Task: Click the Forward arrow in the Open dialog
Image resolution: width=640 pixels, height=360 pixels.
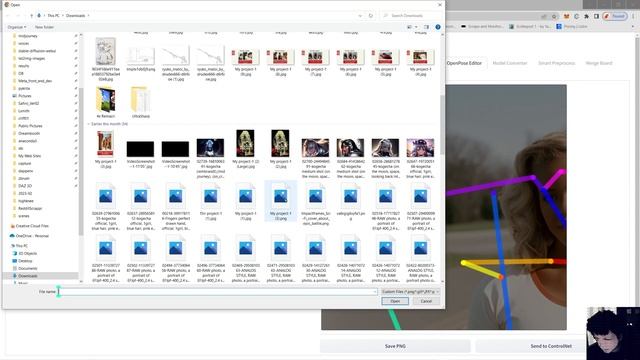Action: [x=18, y=16]
